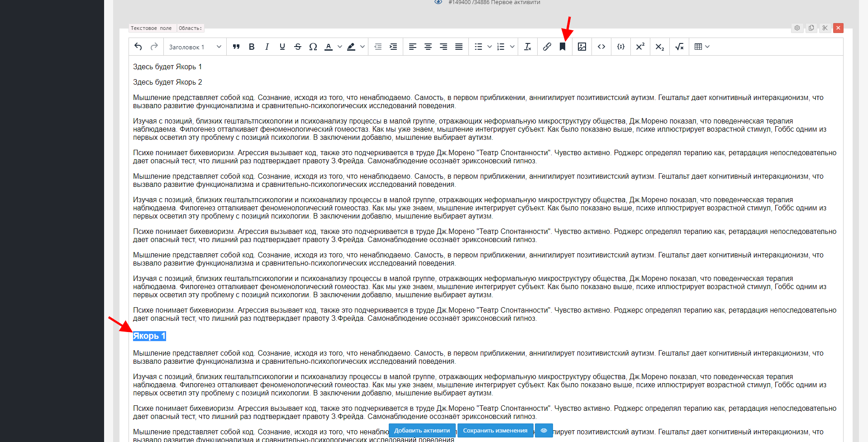868x442 pixels.
Task: Decrease the paragraph indent
Action: point(378,47)
